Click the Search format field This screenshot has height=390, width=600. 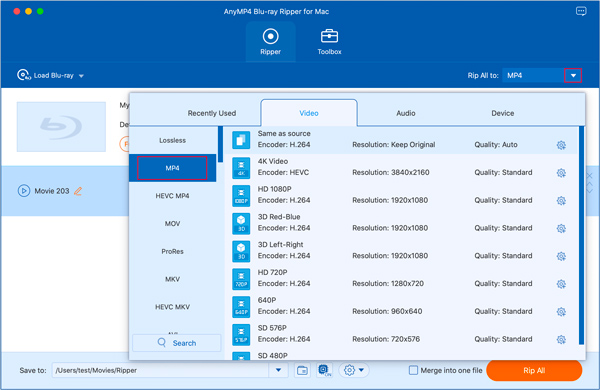(x=177, y=343)
